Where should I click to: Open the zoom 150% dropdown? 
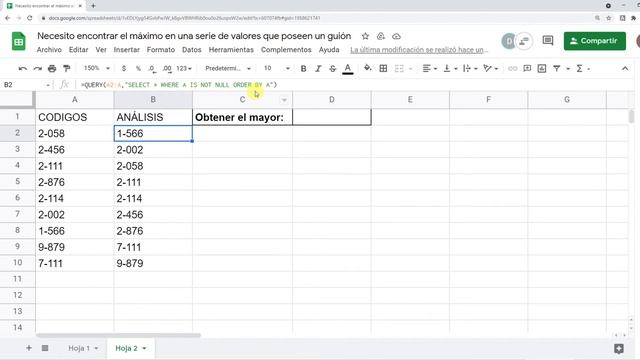coord(97,69)
